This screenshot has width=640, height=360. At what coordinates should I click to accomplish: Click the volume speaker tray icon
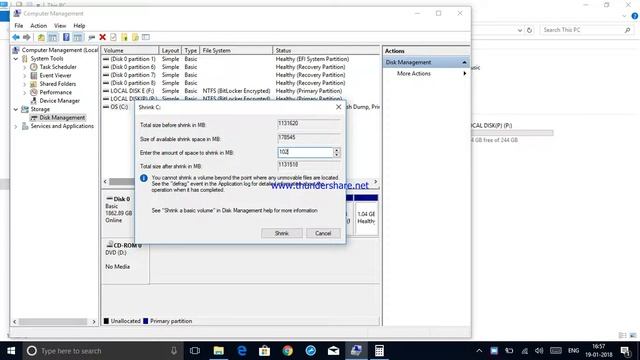click(539, 351)
